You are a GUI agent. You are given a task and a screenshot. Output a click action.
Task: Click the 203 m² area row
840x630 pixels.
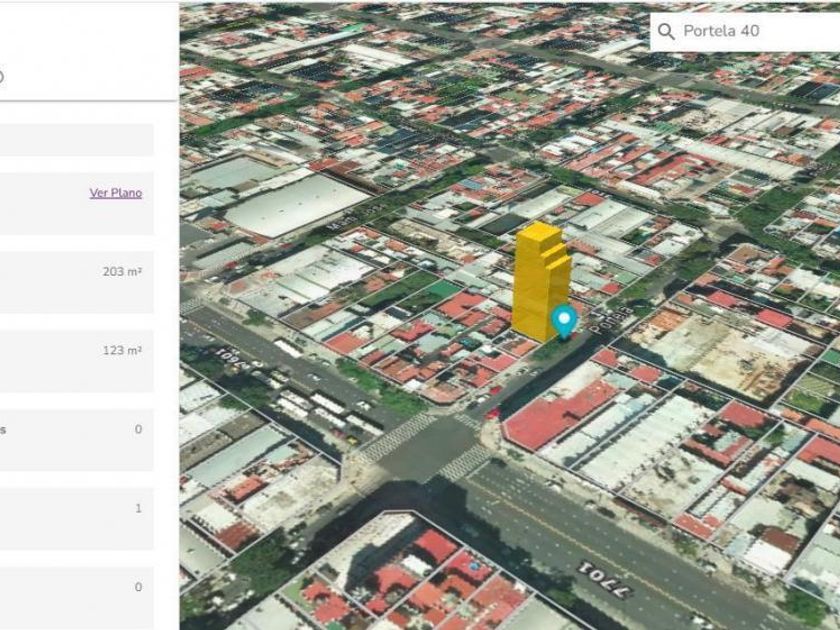76,282
